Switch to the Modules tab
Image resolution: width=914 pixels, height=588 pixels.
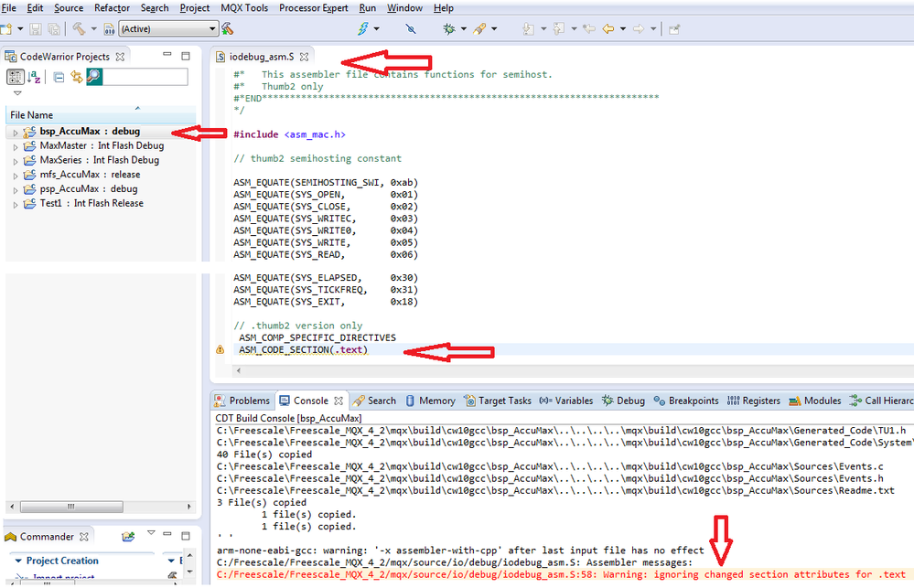click(x=815, y=401)
